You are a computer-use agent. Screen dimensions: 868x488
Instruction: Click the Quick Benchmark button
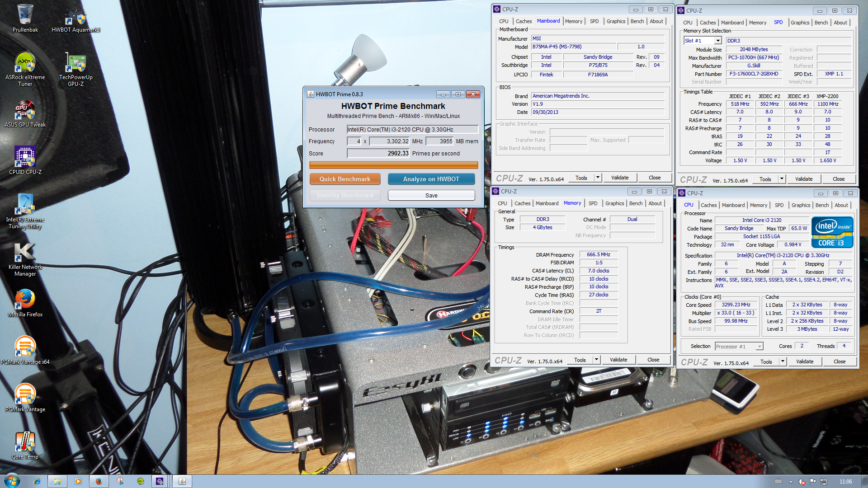345,179
